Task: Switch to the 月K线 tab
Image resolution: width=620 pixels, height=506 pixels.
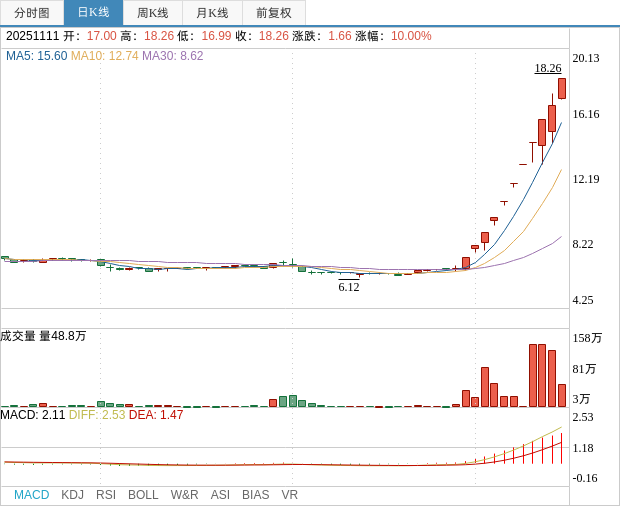Action: click(212, 13)
